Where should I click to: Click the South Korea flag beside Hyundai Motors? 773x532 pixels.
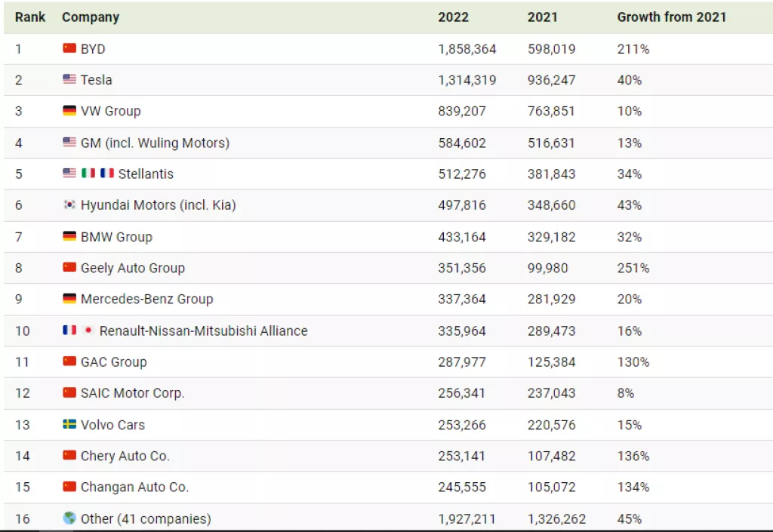coord(69,205)
